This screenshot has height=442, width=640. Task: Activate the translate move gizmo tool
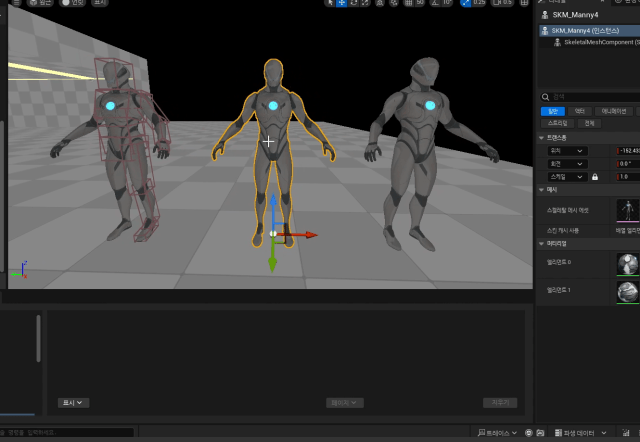pyautogui.click(x=342, y=2)
